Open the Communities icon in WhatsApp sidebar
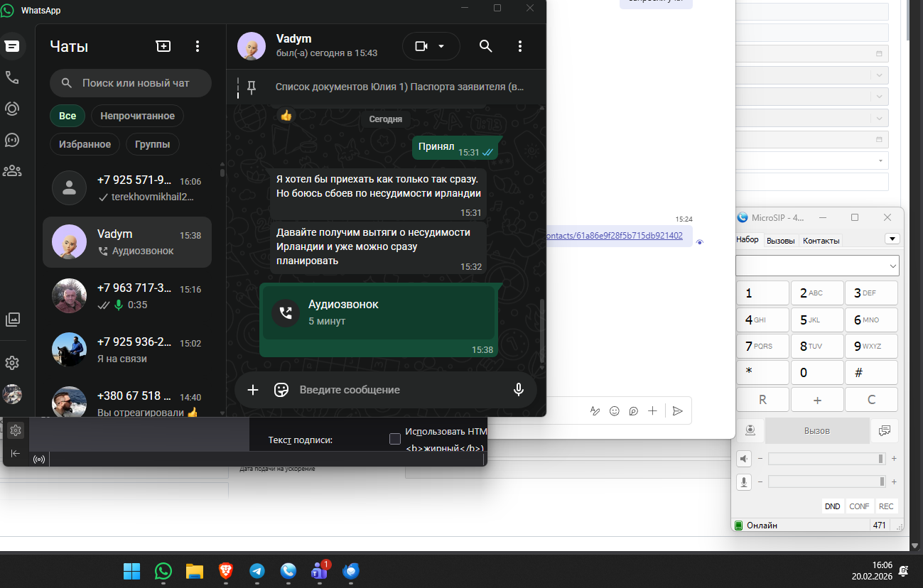This screenshot has width=923, height=588. [x=12, y=170]
